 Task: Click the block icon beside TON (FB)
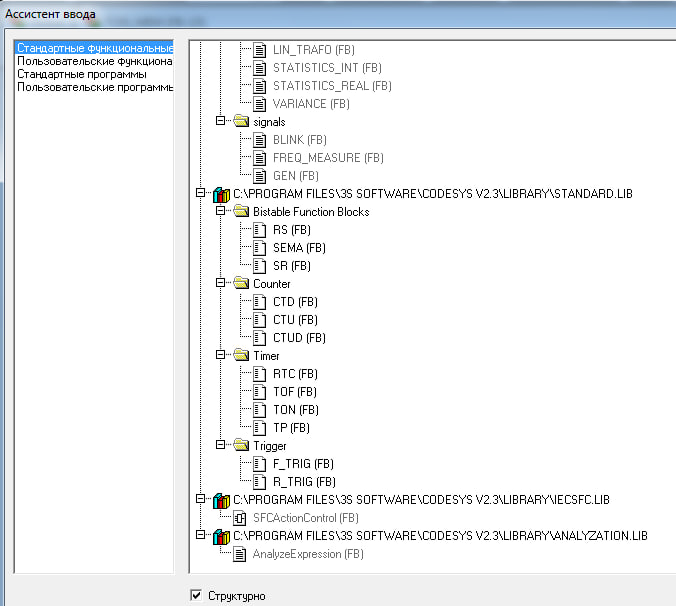[260, 410]
